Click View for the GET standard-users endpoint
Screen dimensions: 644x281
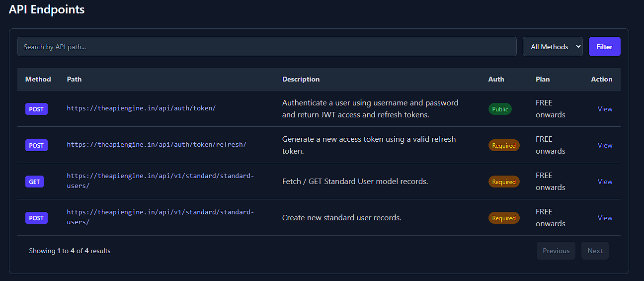point(605,182)
